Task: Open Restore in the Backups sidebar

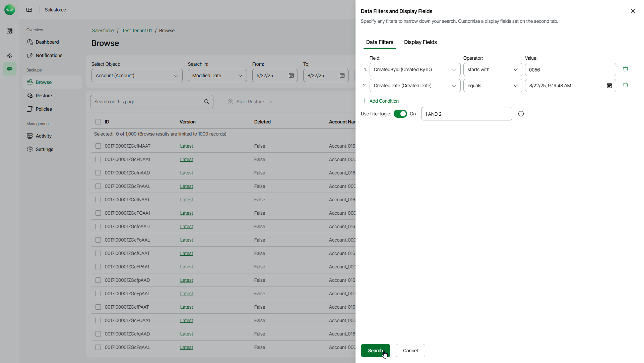Action: [44, 96]
